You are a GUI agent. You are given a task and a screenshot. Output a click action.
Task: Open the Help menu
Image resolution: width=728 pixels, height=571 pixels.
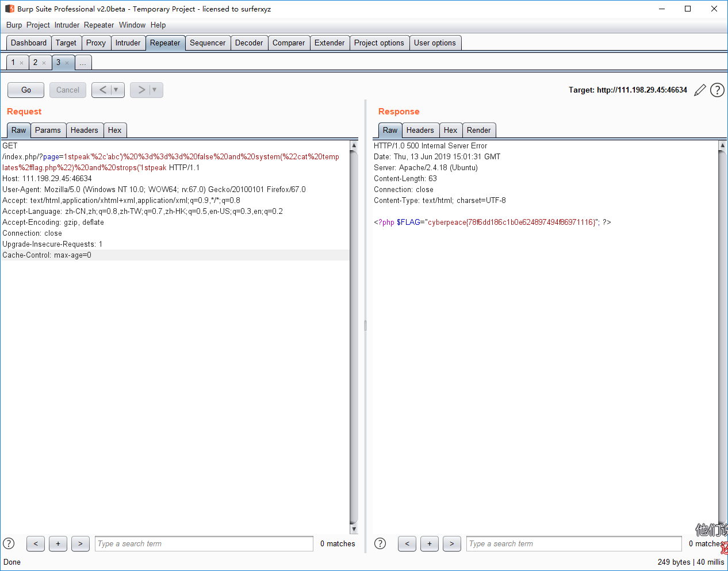click(x=158, y=25)
